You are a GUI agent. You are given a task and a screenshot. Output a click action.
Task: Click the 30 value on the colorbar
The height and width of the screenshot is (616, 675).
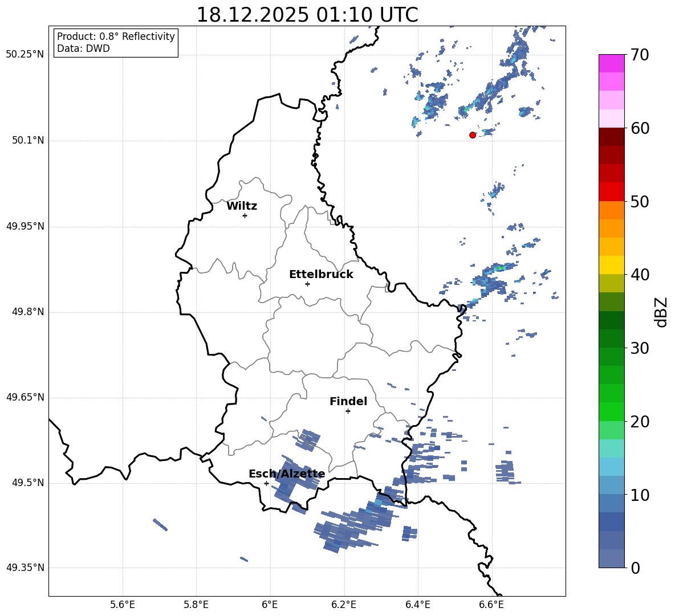pos(640,348)
